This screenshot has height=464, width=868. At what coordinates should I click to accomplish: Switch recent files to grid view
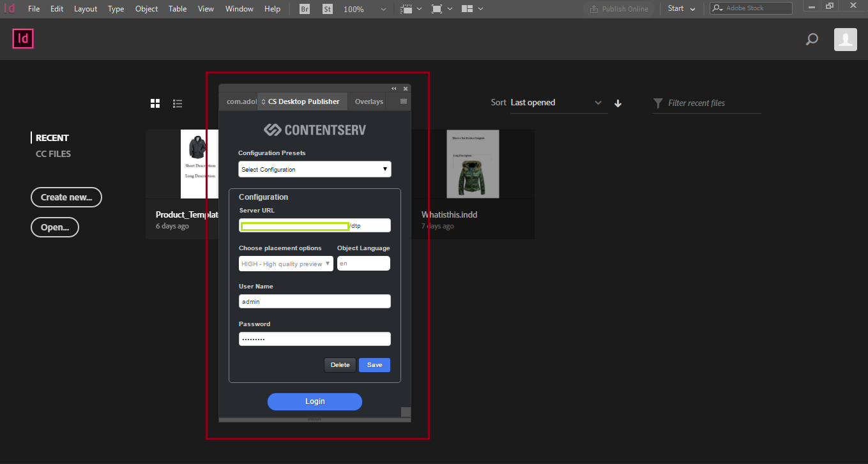[155, 103]
